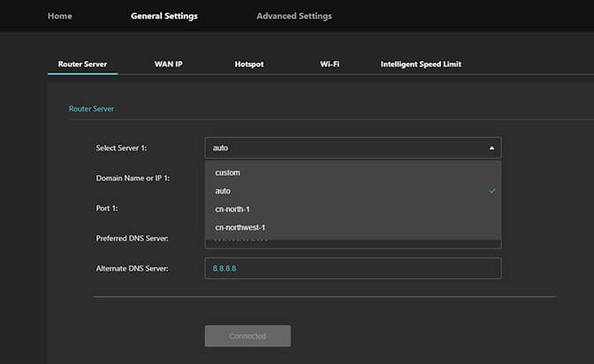Click the Router Server section heading
Viewport: 594px width, 364px height.
point(91,109)
